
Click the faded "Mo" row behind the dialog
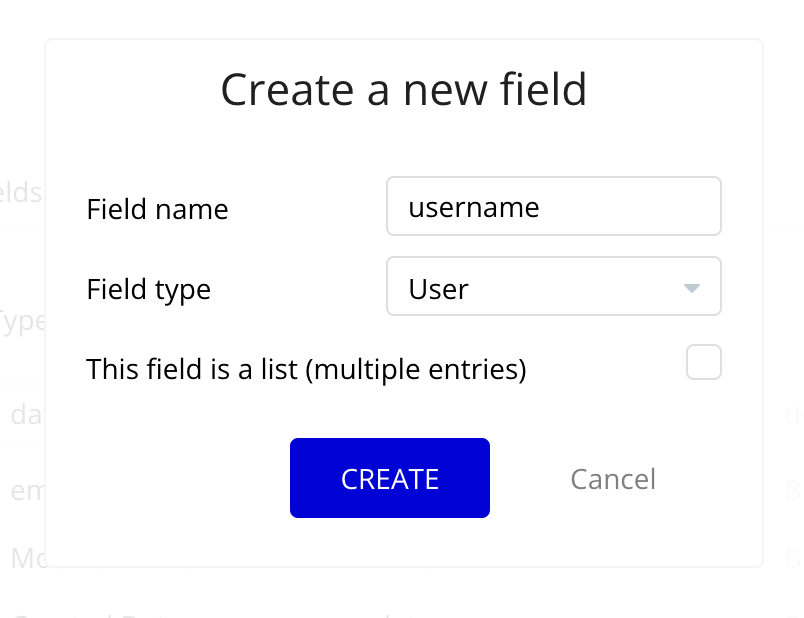tap(27, 557)
